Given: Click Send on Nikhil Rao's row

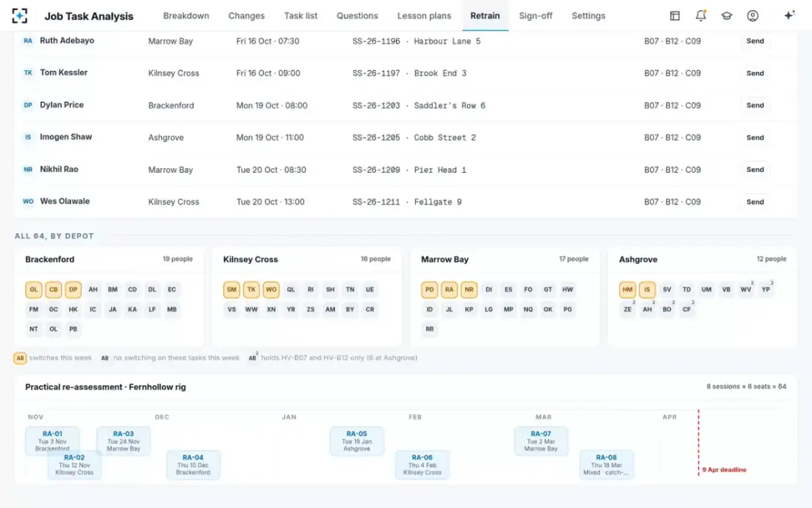Looking at the screenshot, I should pyautogui.click(x=755, y=170).
